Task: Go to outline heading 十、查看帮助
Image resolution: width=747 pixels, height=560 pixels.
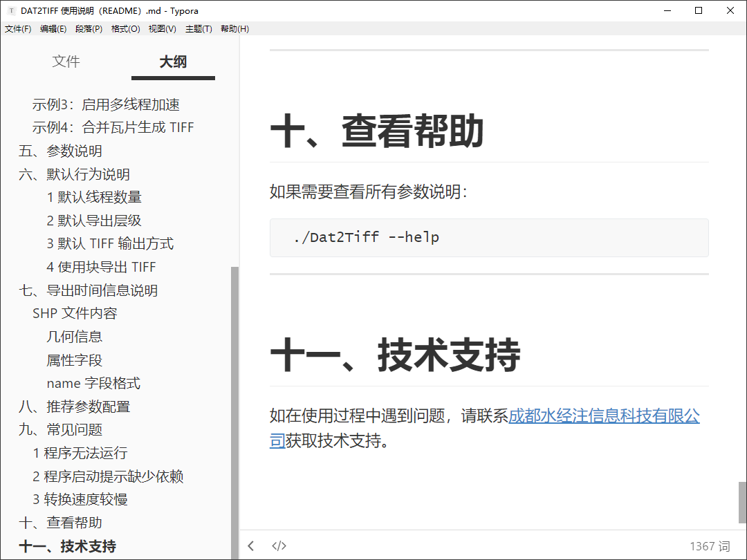Action: tap(60, 523)
